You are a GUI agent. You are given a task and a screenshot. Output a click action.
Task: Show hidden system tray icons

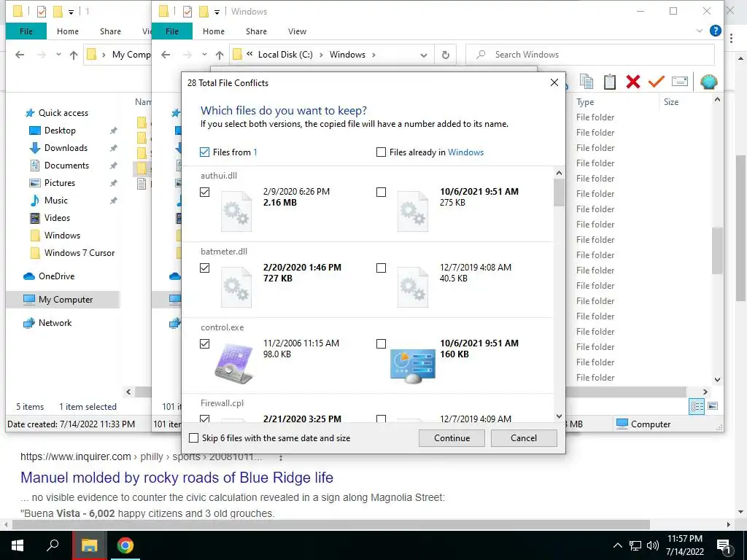(617, 545)
